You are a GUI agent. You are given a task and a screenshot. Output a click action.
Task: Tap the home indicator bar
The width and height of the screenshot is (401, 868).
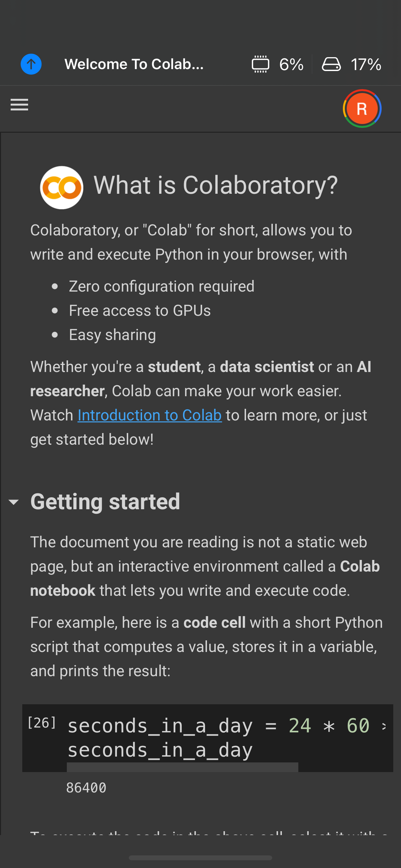click(x=200, y=858)
